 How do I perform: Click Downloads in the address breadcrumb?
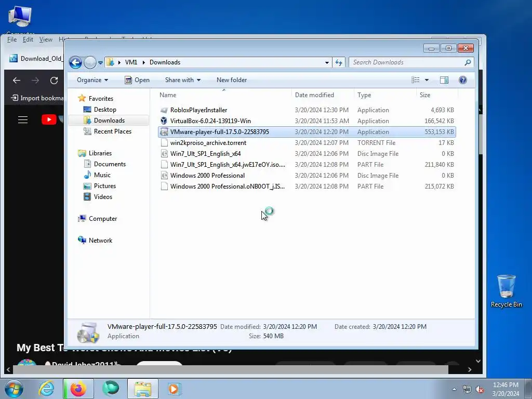(165, 62)
